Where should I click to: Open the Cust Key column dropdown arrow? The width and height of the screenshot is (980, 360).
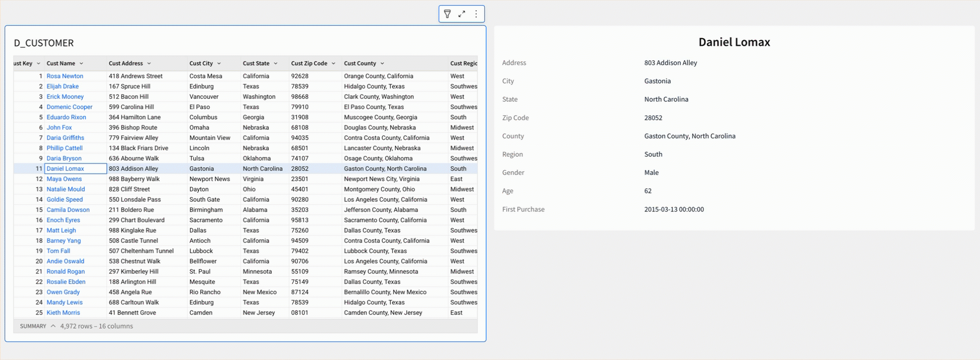38,64
